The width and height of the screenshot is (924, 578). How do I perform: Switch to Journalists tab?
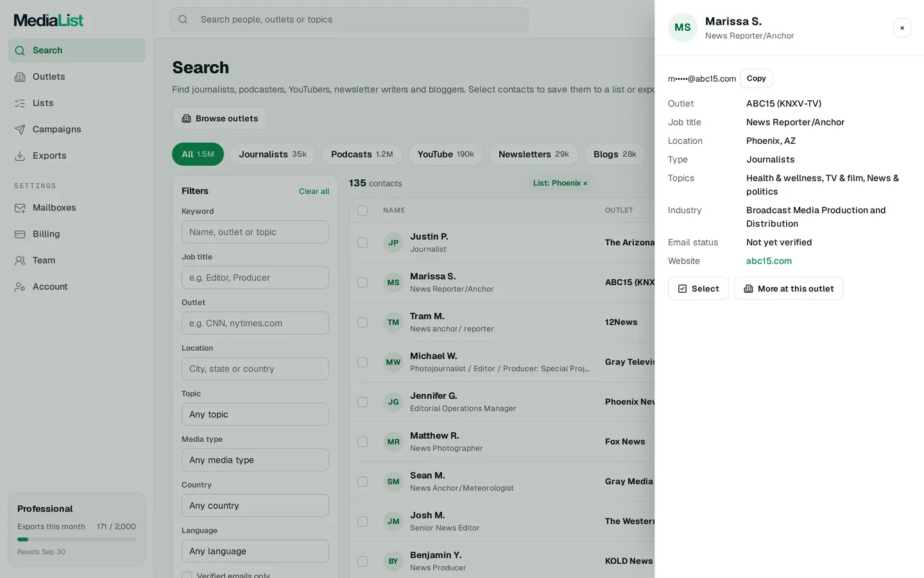point(273,154)
